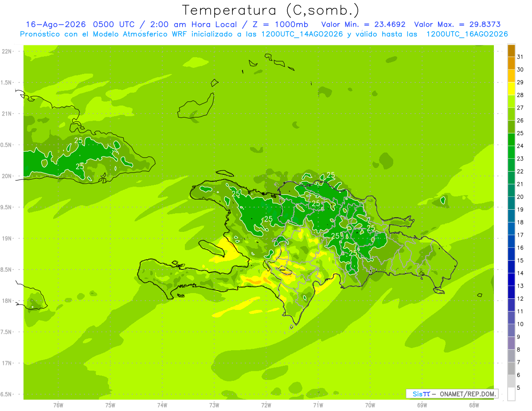Pick the white swatch below 5
The image size is (532, 411).
click(511, 394)
